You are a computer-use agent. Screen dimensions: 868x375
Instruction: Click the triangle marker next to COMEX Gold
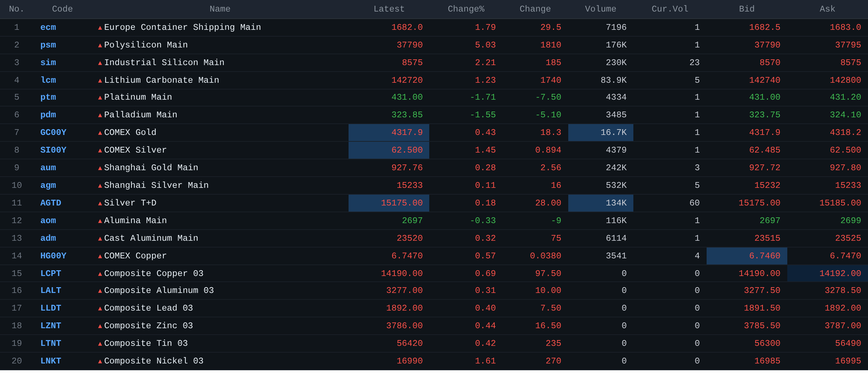(x=100, y=133)
